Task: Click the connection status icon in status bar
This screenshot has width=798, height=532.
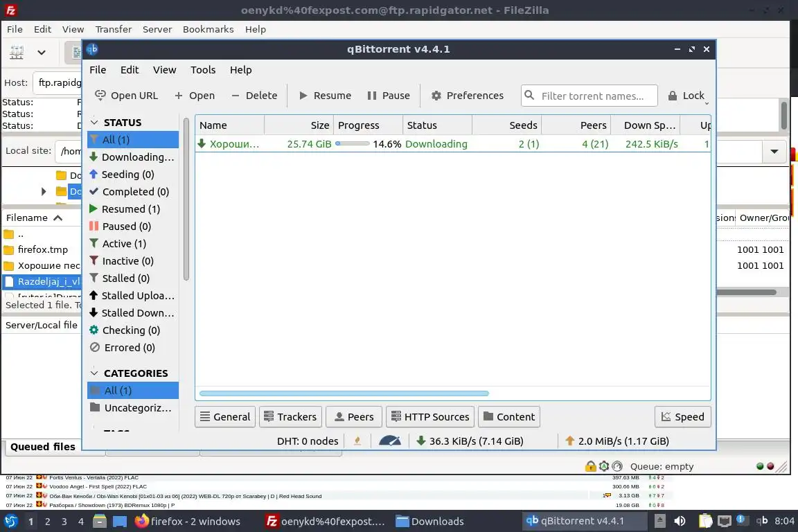Action: (357, 441)
